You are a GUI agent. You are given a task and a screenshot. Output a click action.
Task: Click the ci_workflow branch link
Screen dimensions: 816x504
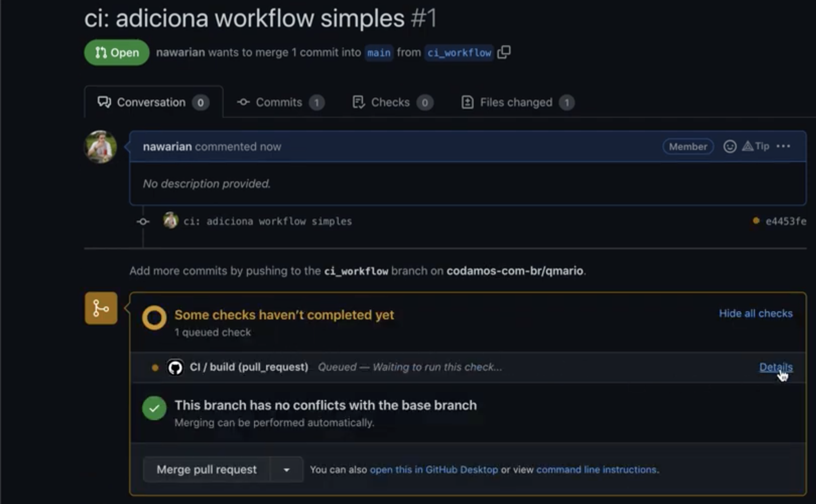[x=459, y=52]
